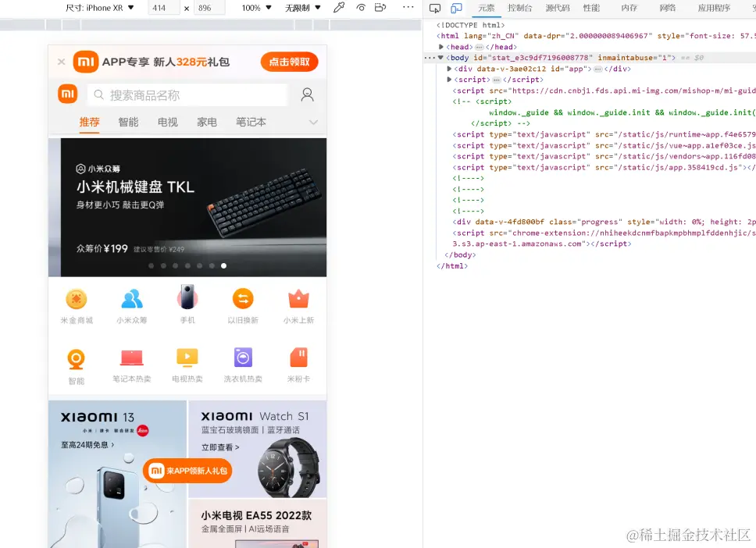This screenshot has width=756, height=548.
Task: Switch to the 网络 tab
Action: [668, 8]
